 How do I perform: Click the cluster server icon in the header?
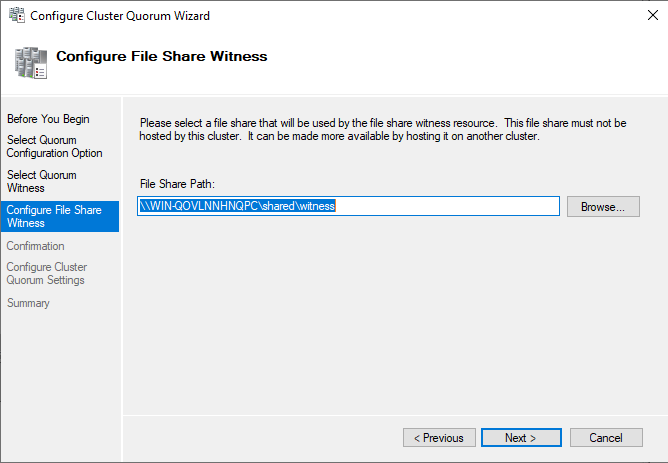coord(29,62)
